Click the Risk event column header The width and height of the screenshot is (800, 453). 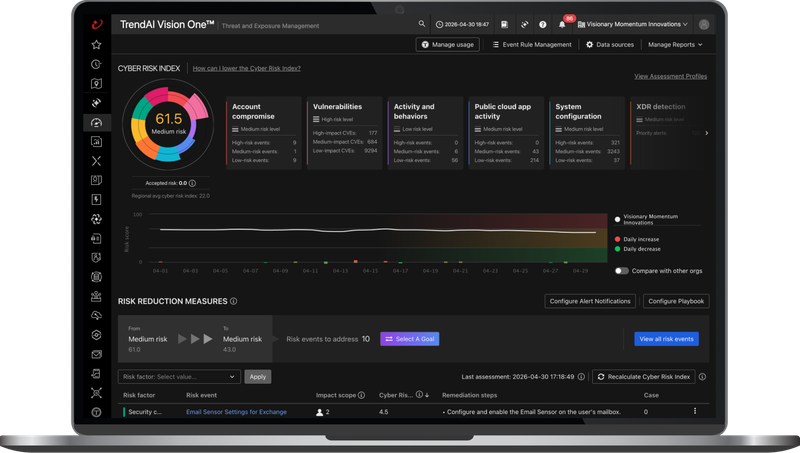[x=201, y=395]
